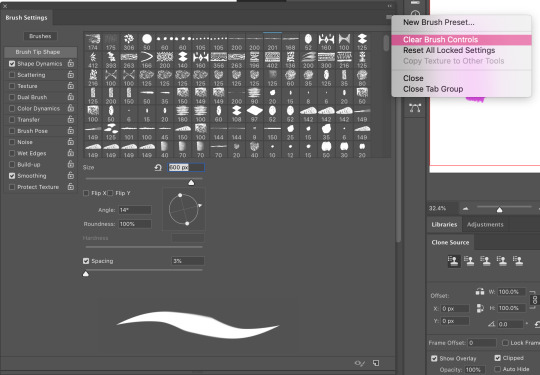Toggle the lock icon beside Texture

pyautogui.click(x=71, y=85)
